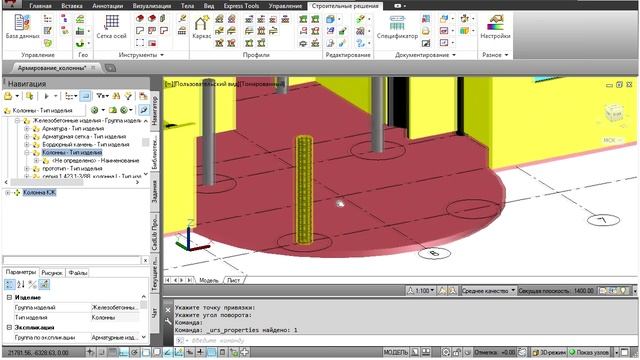The width and height of the screenshot is (640, 360).
Task: Expand the Арматурная сетка tree node
Action: click(x=27, y=136)
